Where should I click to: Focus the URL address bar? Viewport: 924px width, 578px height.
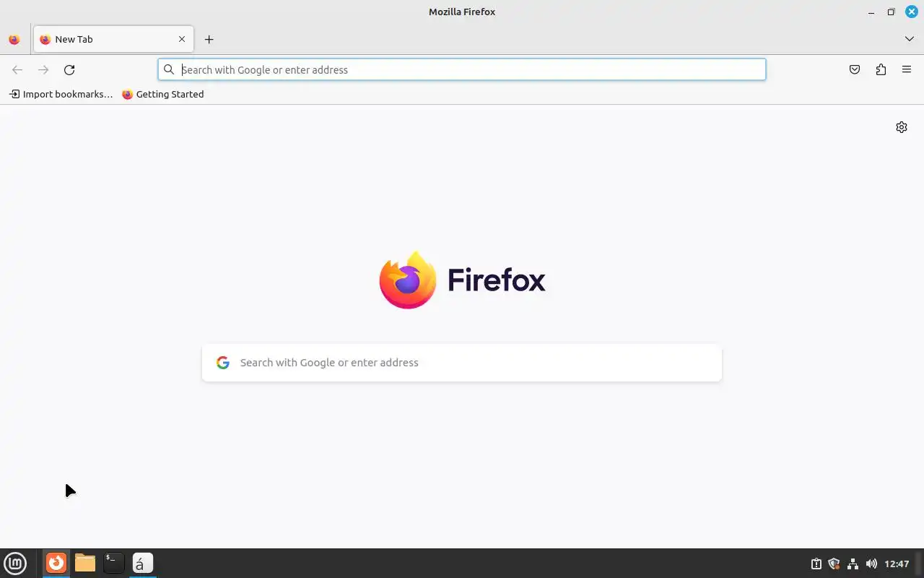[462, 69]
